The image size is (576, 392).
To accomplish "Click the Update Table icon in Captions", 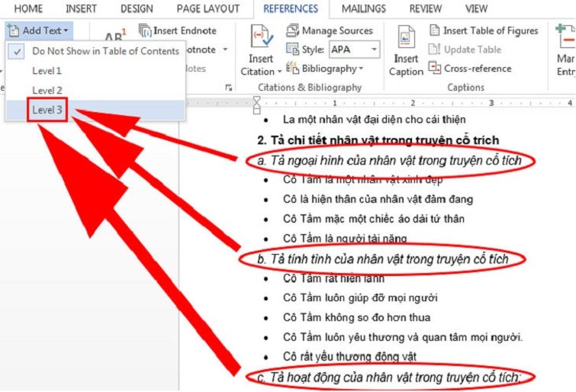I will [435, 50].
